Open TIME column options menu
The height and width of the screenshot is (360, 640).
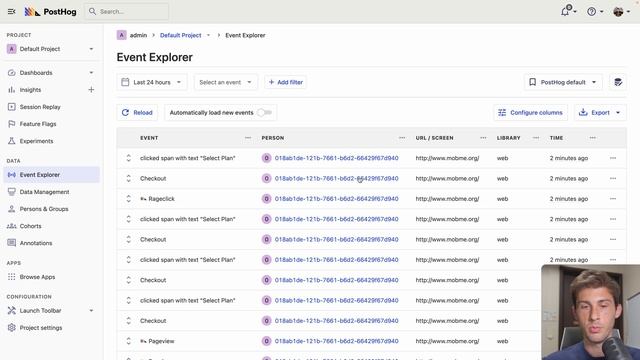[x=593, y=138]
